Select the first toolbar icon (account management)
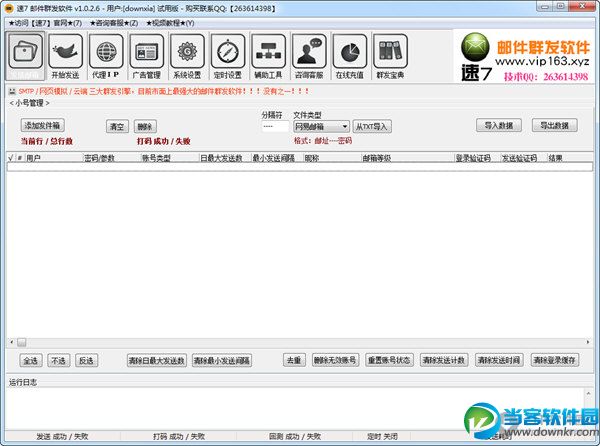Viewport: 600px width, 446px height. click(25, 56)
